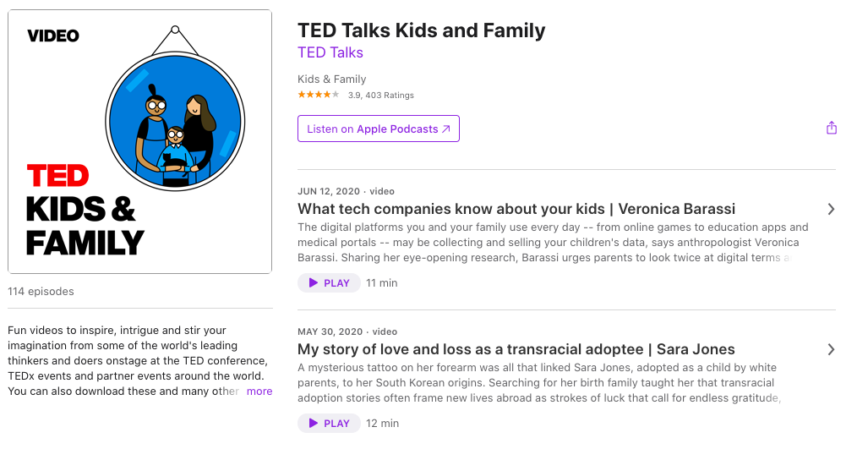This screenshot has height=449, width=868.
Task: Click the 114 episodes count label
Action: click(41, 292)
